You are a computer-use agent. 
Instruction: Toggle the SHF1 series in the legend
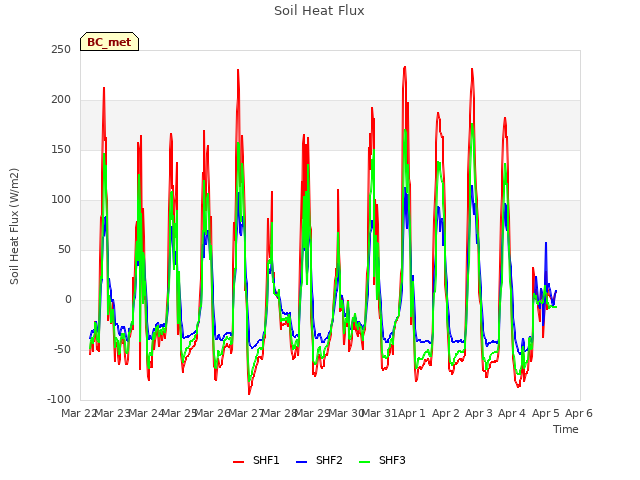pos(256,460)
